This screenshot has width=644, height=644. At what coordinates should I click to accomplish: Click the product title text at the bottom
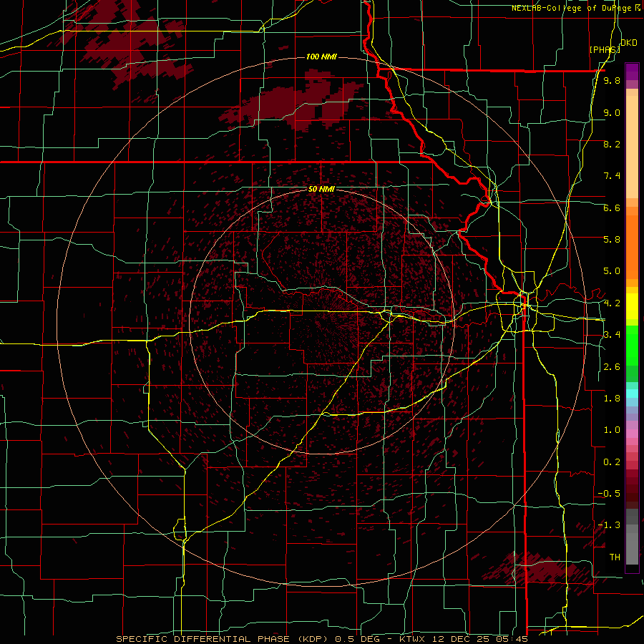321,639
